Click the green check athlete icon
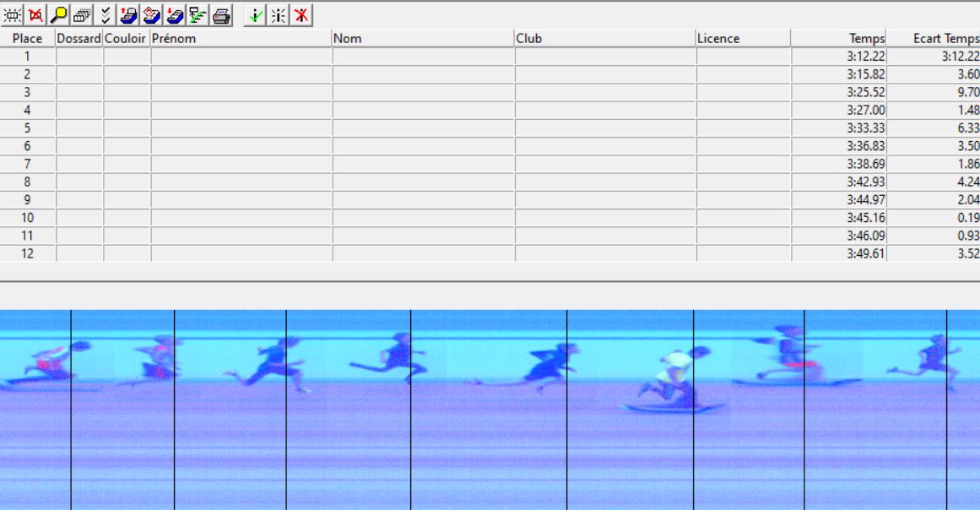Screen dimensions: 980x510 [x=255, y=15]
